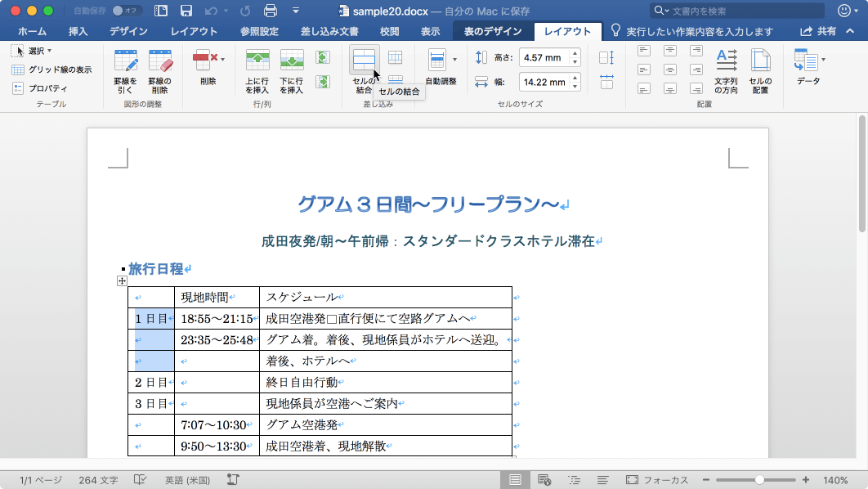Viewport: 868px width, 489px height.
Task: Align cell text center
Action: click(670, 70)
